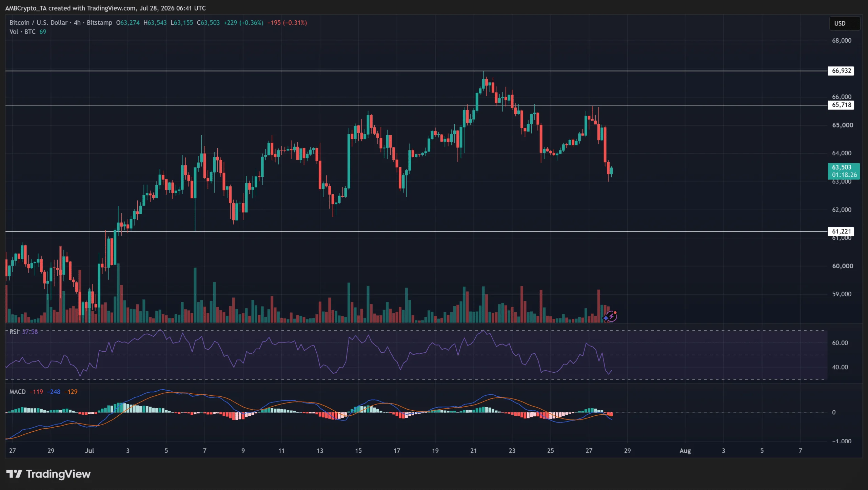Click the -195 (-0.31%) change value
This screenshot has width=868, height=490.
287,23
